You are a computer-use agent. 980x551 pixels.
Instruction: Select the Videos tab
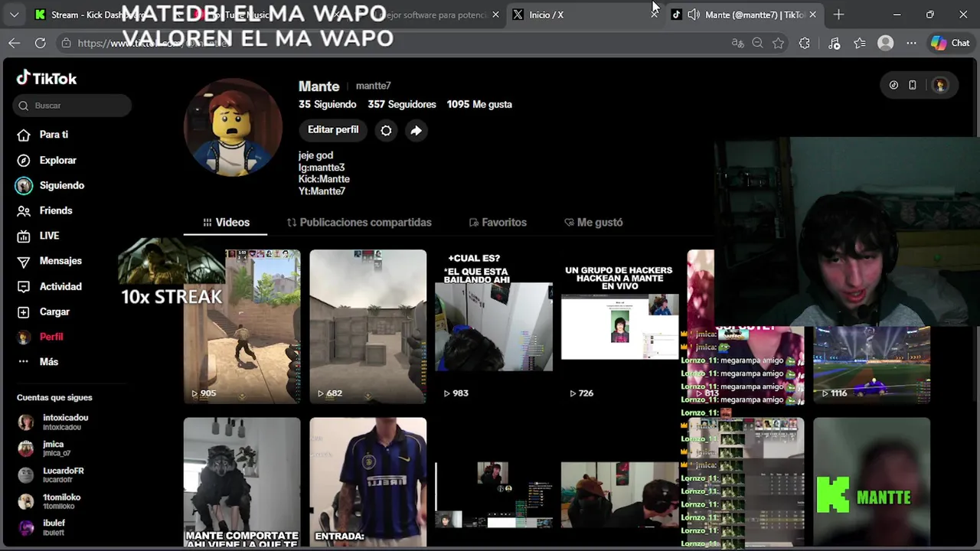click(x=226, y=222)
